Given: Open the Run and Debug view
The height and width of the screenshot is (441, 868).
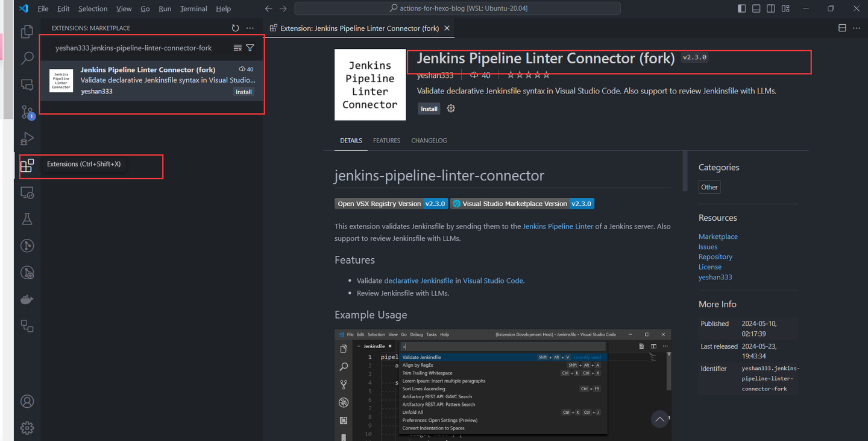Looking at the screenshot, I should tap(27, 139).
